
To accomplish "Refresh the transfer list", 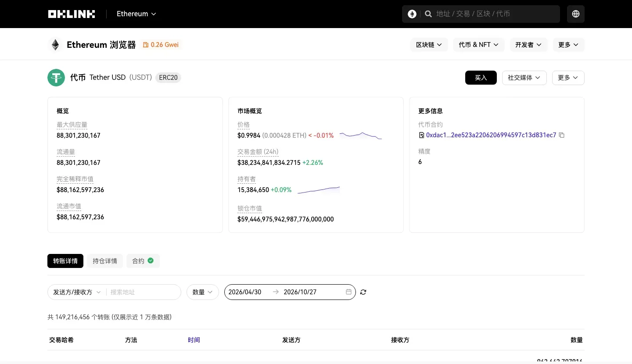I will click(363, 292).
